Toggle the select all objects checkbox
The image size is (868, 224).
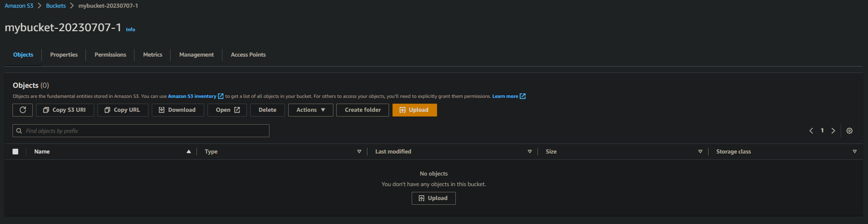(15, 152)
